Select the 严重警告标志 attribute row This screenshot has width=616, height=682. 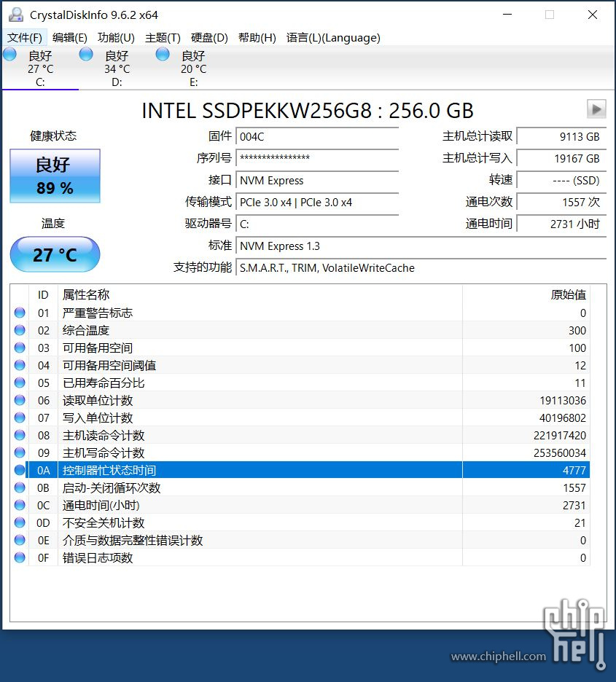click(300, 313)
